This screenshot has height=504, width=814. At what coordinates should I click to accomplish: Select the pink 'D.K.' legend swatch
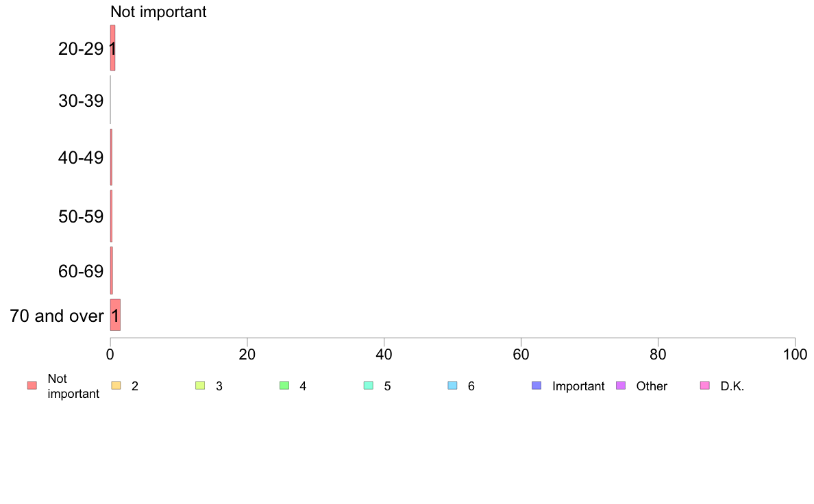(x=704, y=386)
